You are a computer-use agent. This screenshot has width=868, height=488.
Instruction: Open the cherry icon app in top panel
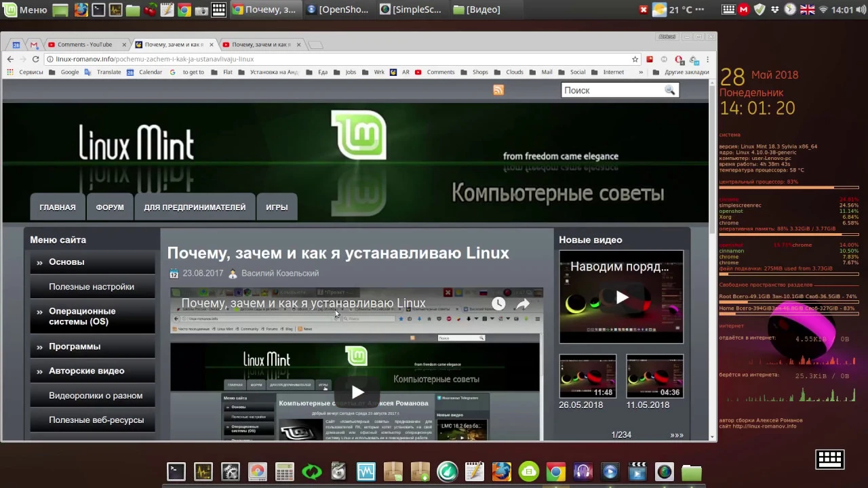[x=150, y=9]
